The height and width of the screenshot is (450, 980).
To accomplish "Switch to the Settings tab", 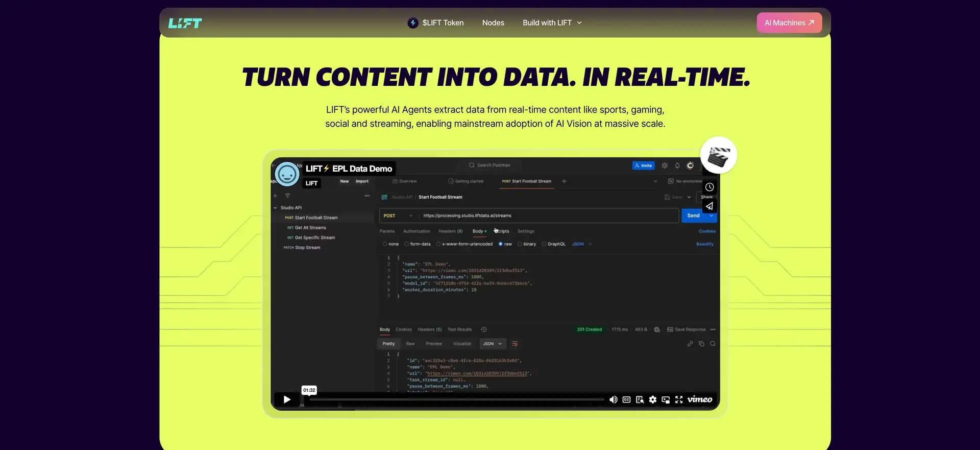I will pos(526,231).
